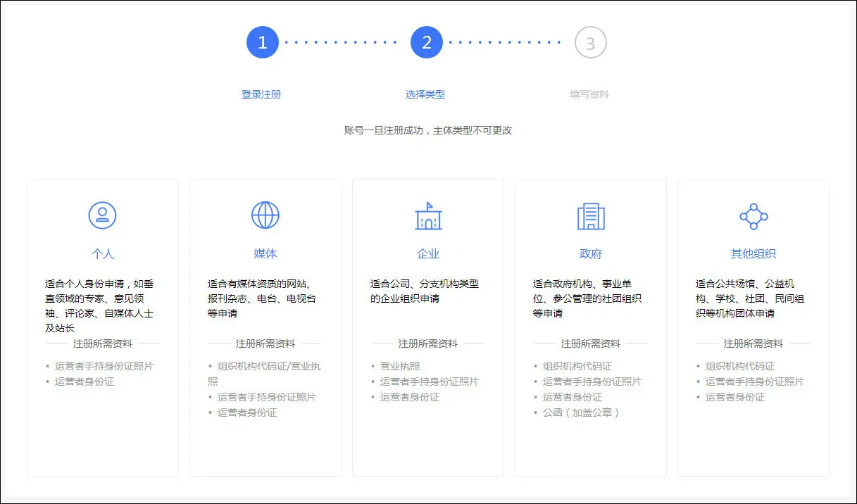Click the 媒体 globe icon
This screenshot has width=857, height=504.
click(x=265, y=215)
